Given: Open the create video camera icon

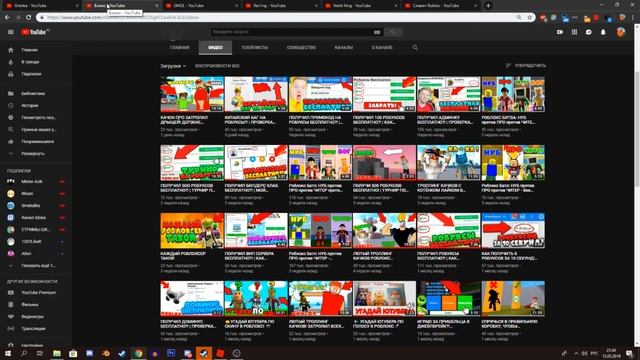Looking at the screenshot, I should tap(560, 32).
